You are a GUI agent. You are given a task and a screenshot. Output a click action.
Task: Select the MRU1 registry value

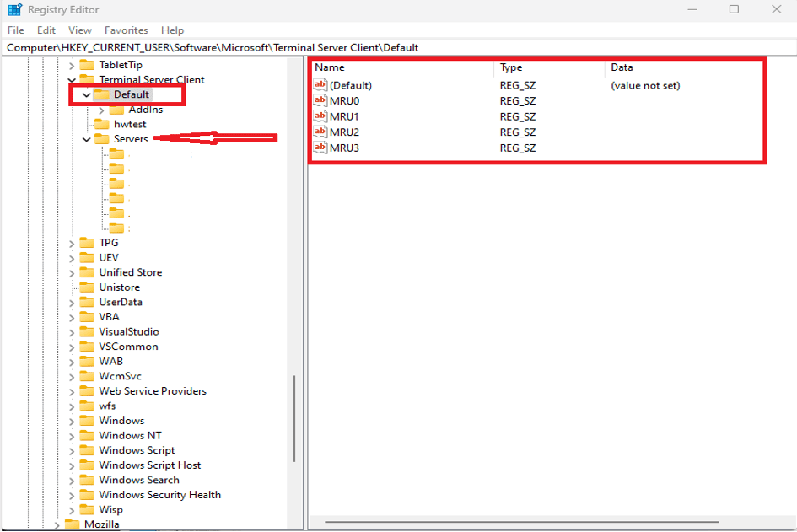[x=345, y=116]
